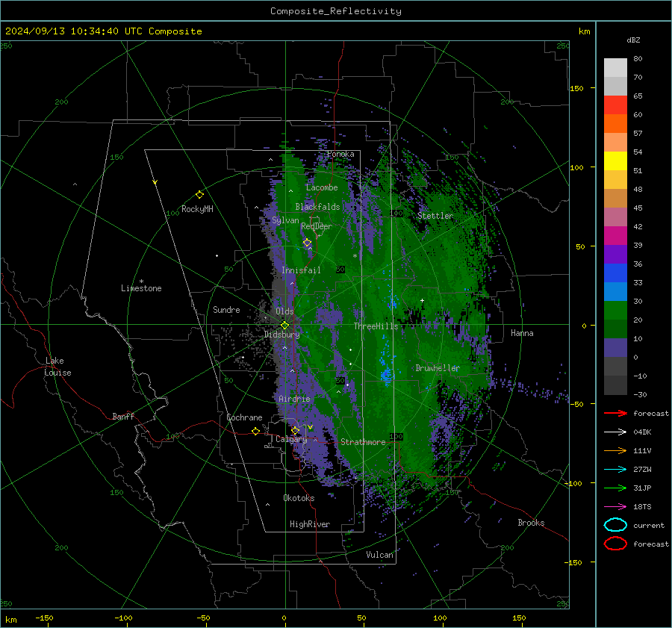
Task: Click the Limestone label
Action: 141,288
